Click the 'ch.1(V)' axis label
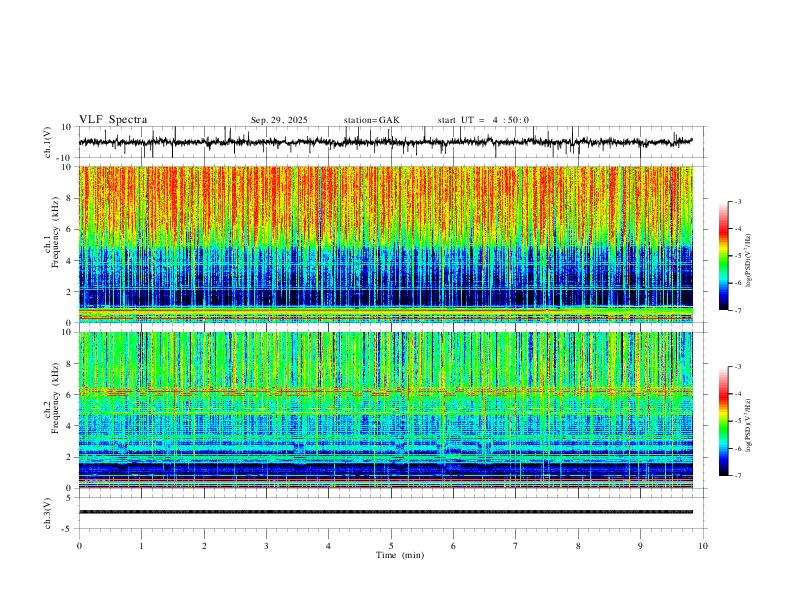 click(x=48, y=142)
